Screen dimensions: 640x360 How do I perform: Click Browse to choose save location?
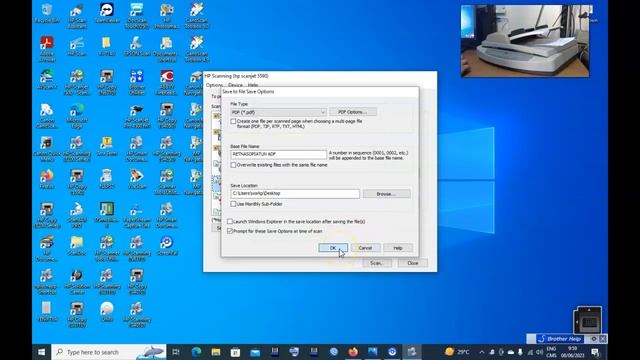(x=386, y=194)
